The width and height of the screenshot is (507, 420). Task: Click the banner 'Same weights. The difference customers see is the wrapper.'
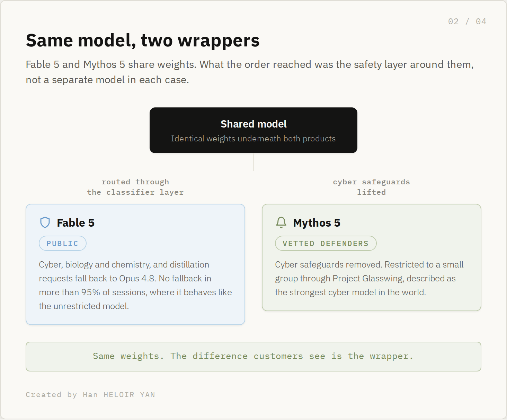pos(254,357)
